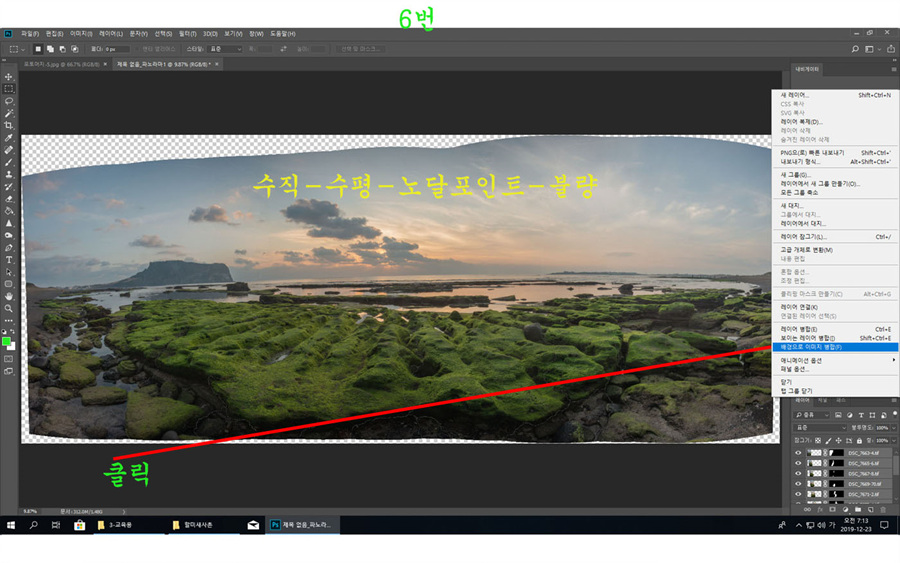Hide layer DSC_7669-70.tif with eye icon

tap(798, 484)
